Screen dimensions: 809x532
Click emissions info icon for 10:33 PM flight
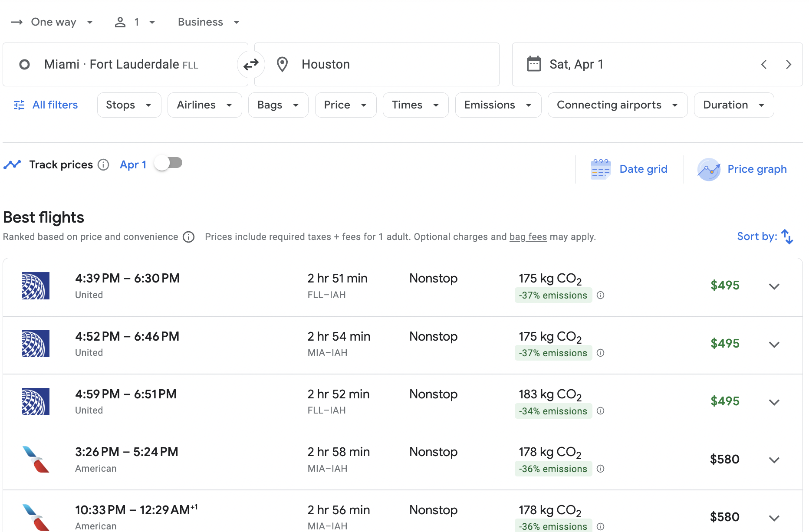(601, 526)
